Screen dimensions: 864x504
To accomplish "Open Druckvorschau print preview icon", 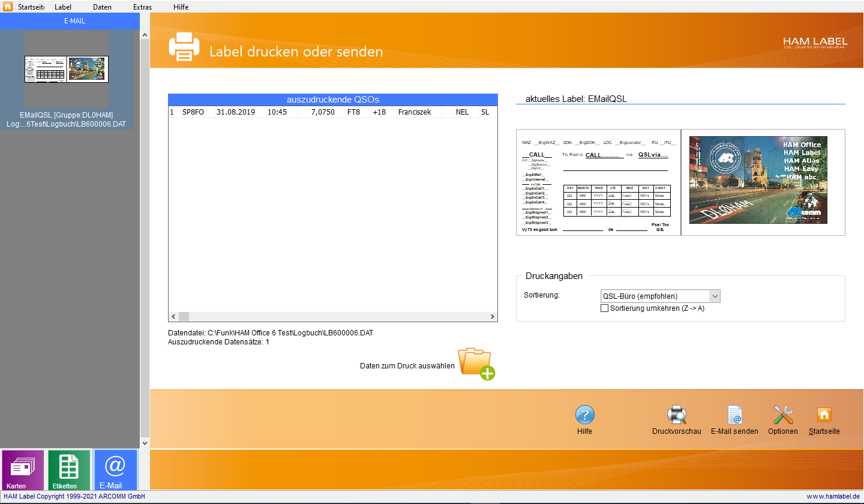I will (677, 415).
